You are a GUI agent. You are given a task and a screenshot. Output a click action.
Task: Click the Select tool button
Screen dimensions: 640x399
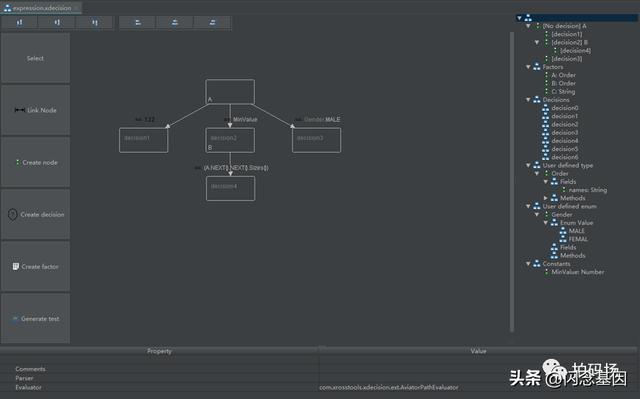[x=36, y=58]
